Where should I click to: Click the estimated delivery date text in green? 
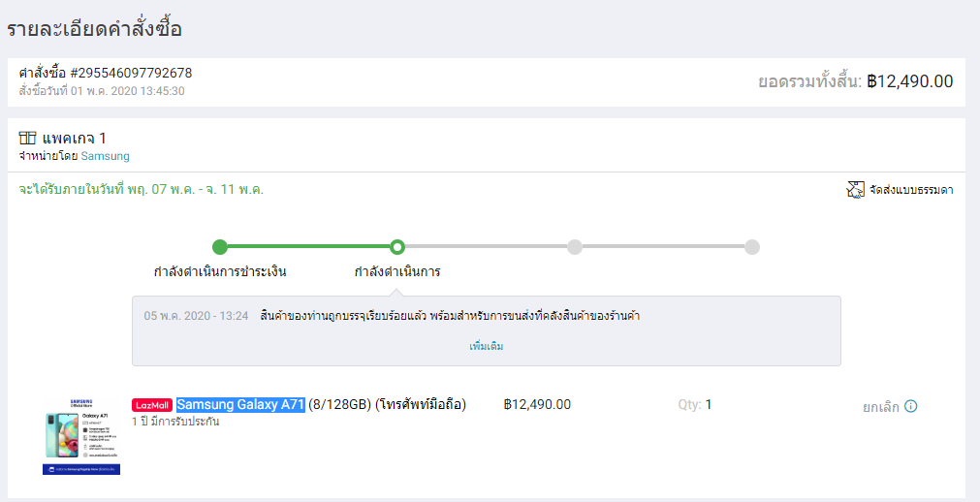pyautogui.click(x=141, y=189)
